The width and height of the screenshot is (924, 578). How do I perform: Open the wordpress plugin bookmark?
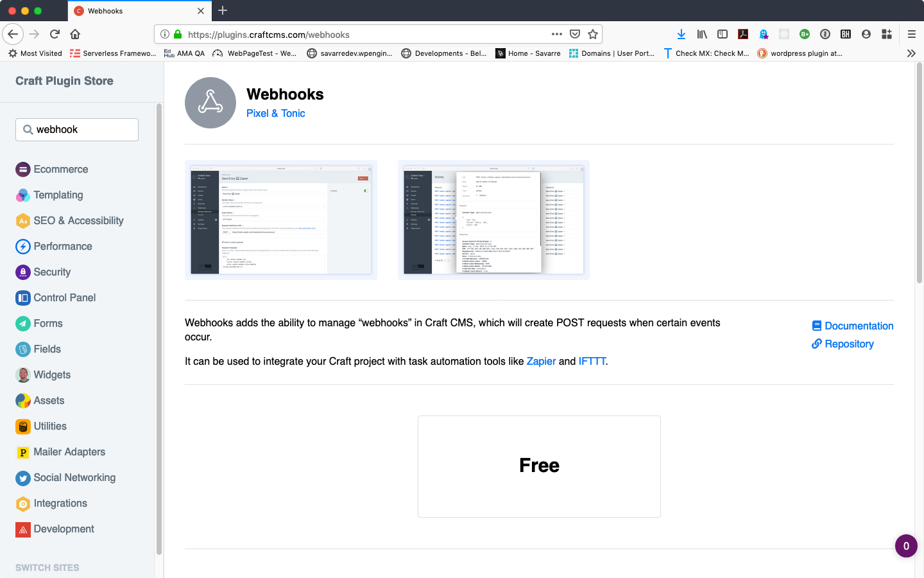pos(800,53)
